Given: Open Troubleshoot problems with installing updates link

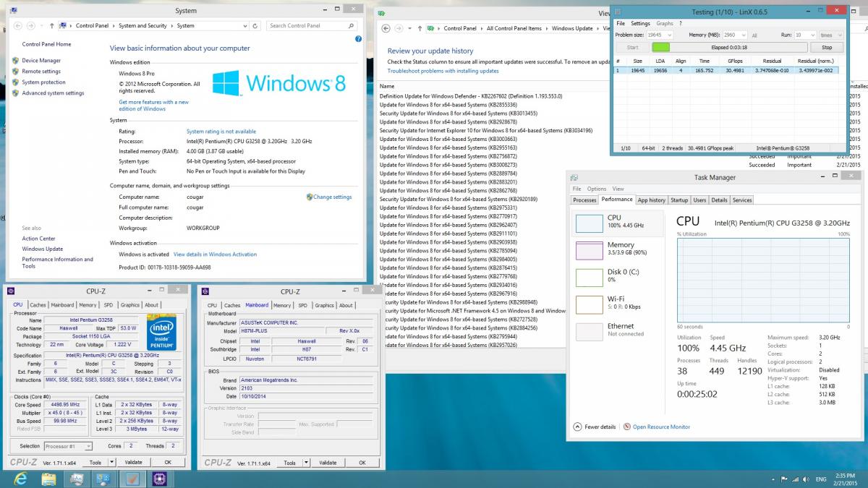Looking at the screenshot, I should [x=443, y=71].
